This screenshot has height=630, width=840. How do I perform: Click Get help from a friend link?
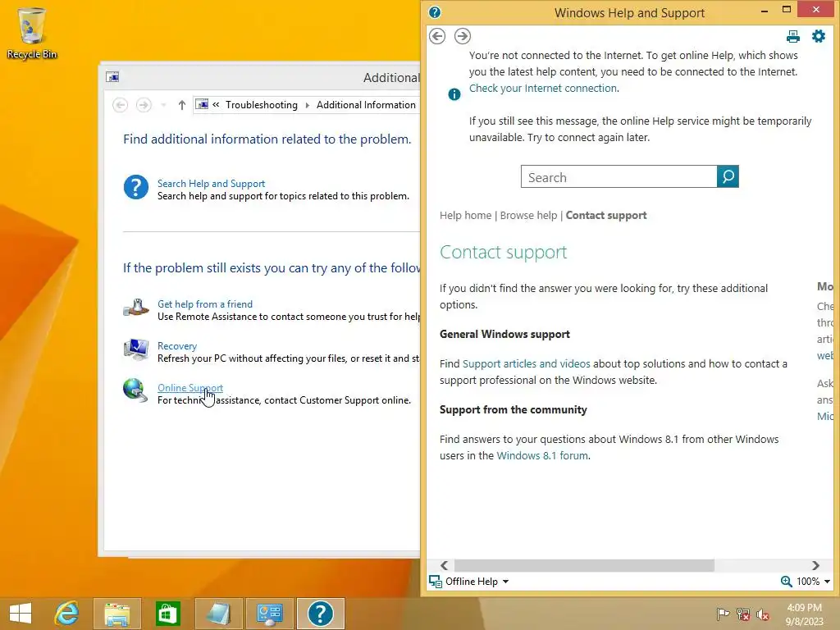click(x=204, y=304)
